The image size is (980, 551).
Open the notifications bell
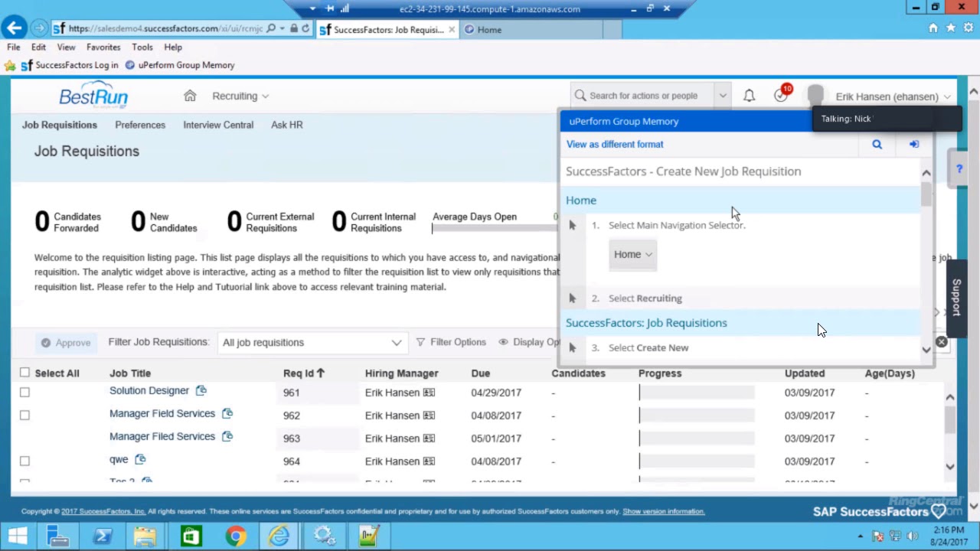(x=749, y=96)
